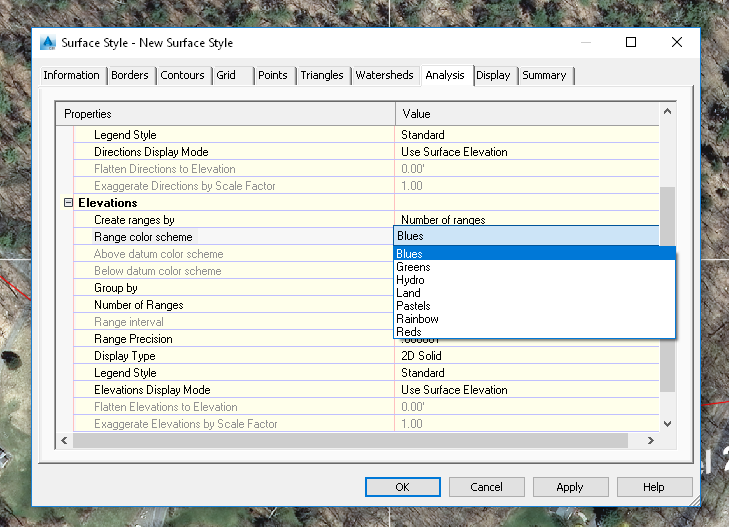Click the Value column header
Screen dimensions: 729x527
(x=527, y=114)
